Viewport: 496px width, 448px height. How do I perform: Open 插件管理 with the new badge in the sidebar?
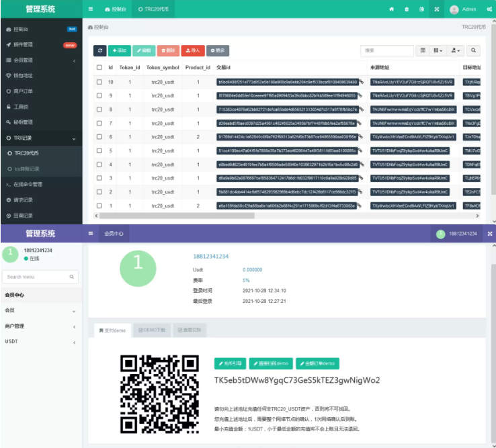pos(41,44)
